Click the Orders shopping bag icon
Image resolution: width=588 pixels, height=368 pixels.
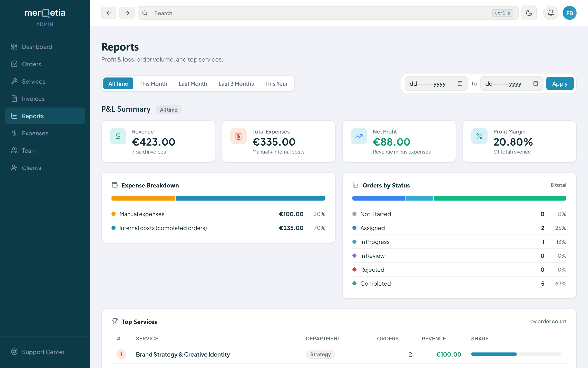tap(14, 64)
